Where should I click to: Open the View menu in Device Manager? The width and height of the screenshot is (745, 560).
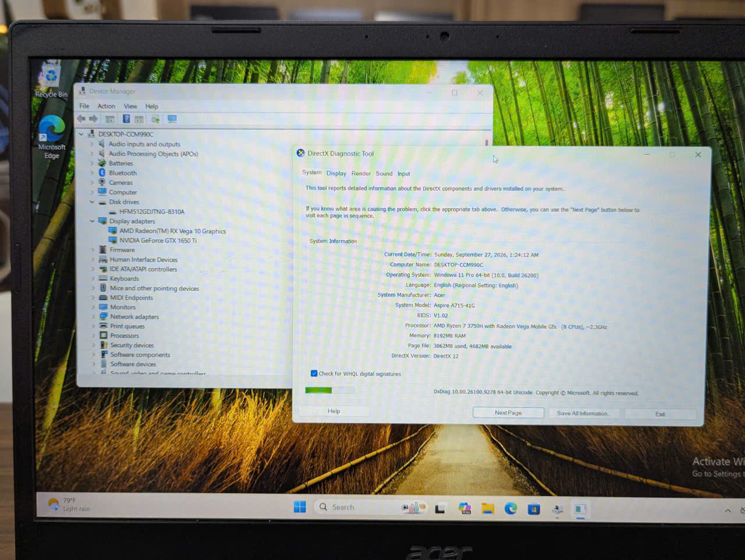130,106
